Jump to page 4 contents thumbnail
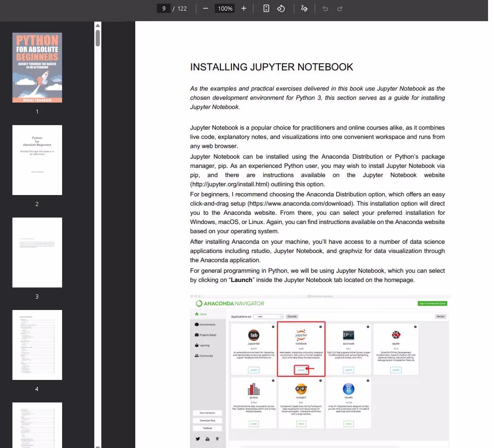Screen dimensions: 494x448 (x=37, y=345)
